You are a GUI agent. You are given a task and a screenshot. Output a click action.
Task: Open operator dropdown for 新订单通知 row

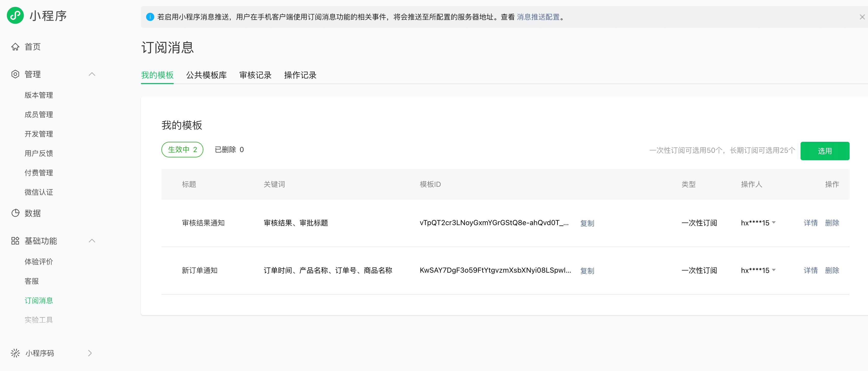[774, 270]
